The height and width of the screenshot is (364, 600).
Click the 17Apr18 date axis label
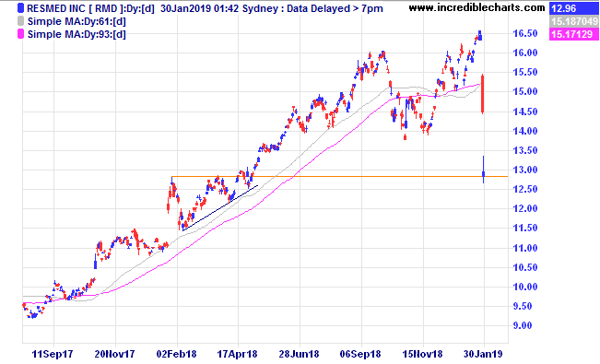[x=237, y=354]
